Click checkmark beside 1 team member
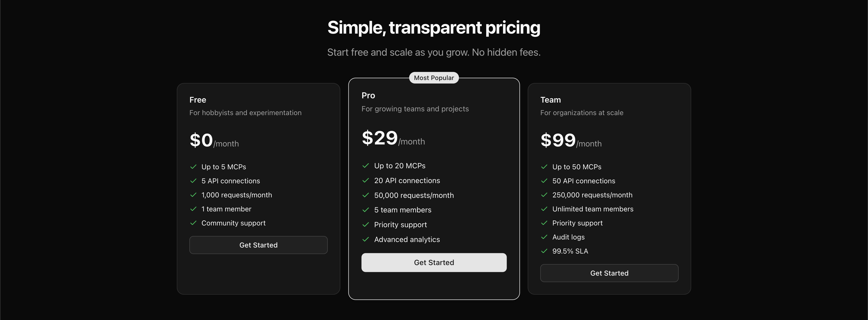The height and width of the screenshot is (320, 868). (193, 209)
